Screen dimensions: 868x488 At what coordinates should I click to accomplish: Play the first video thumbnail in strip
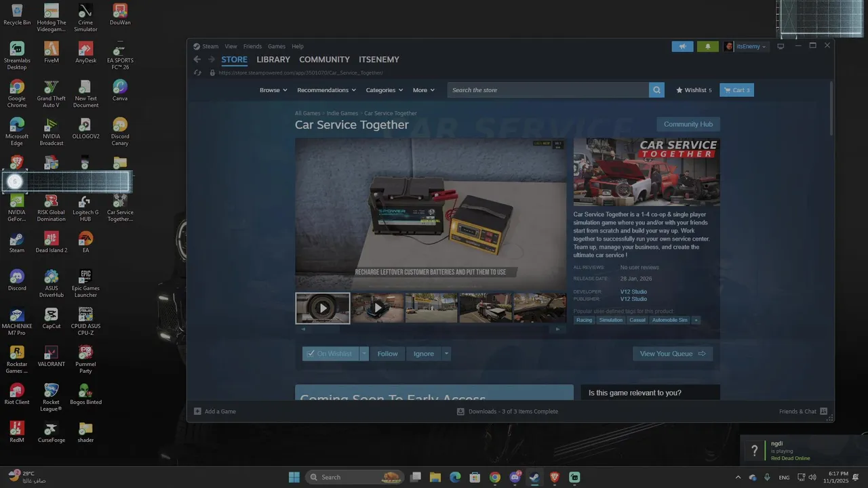click(323, 308)
